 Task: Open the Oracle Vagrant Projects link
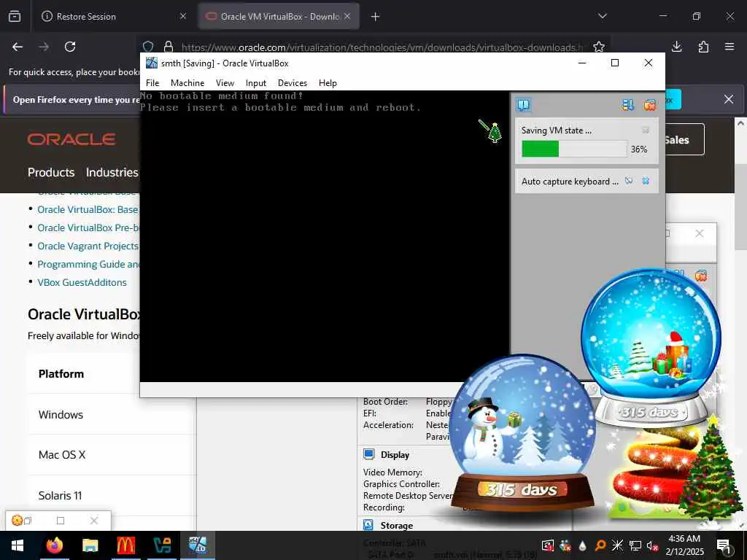[88, 246]
